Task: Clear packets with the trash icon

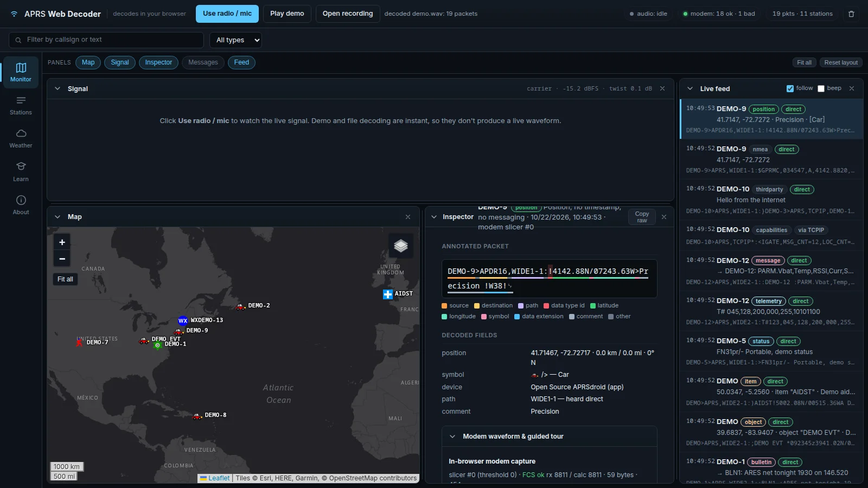Action: [851, 14]
